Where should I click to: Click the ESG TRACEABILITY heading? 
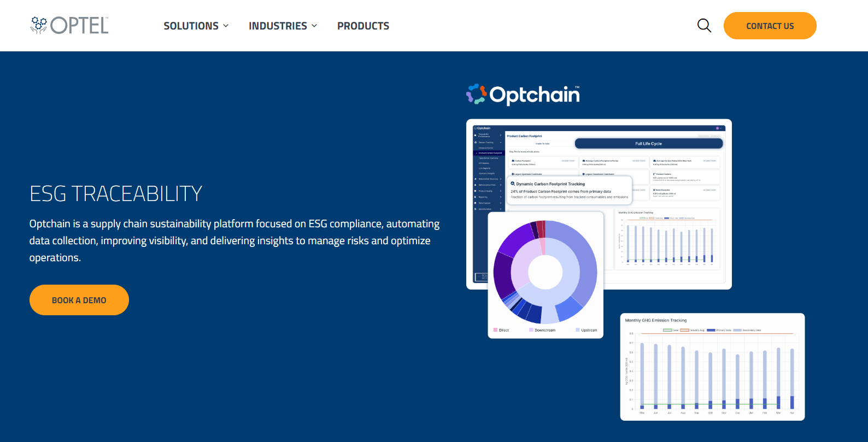point(116,194)
